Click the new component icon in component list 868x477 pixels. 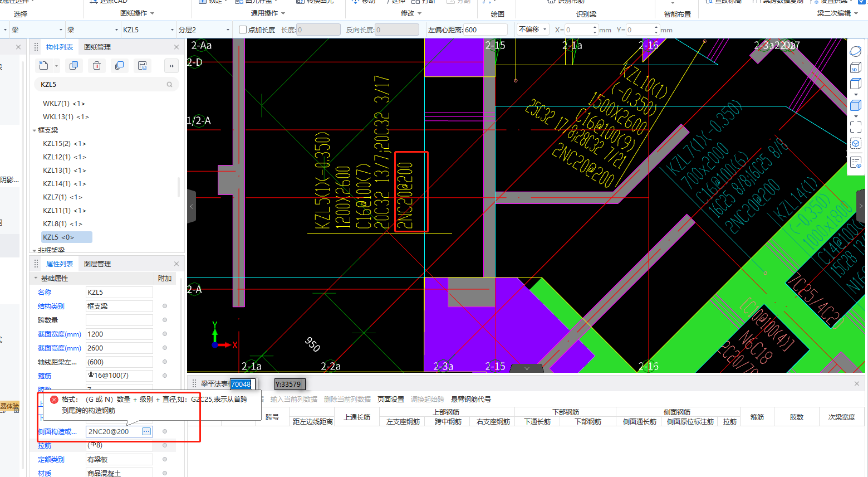pyautogui.click(x=43, y=66)
